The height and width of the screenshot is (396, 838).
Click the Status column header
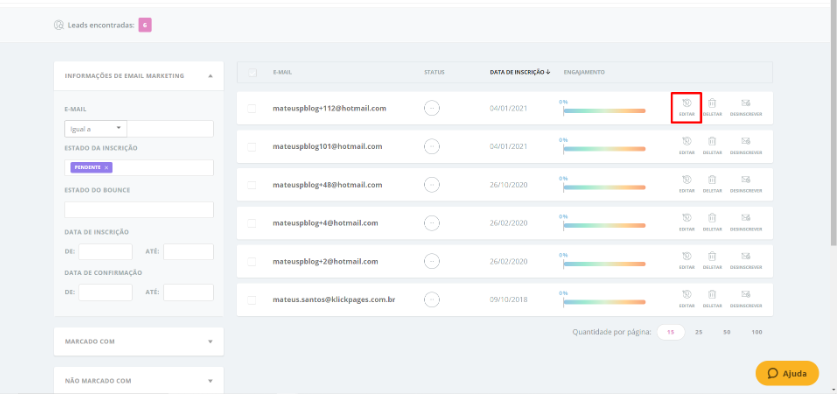pyautogui.click(x=434, y=72)
